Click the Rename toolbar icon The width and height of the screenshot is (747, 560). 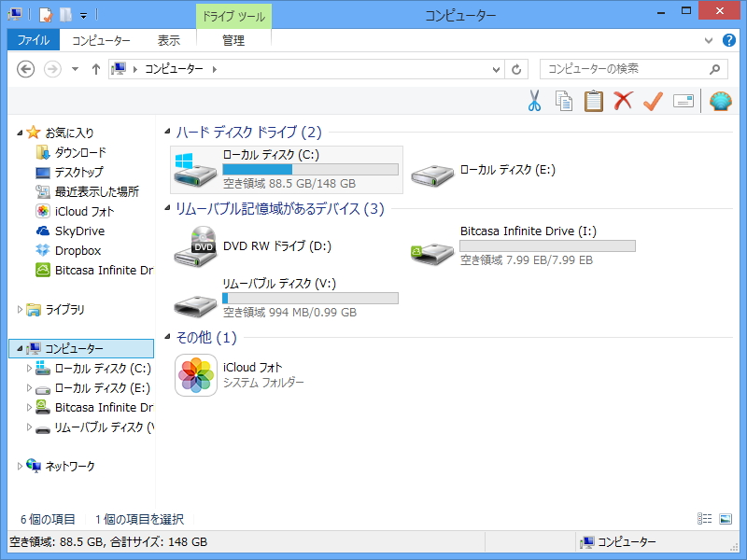click(684, 101)
